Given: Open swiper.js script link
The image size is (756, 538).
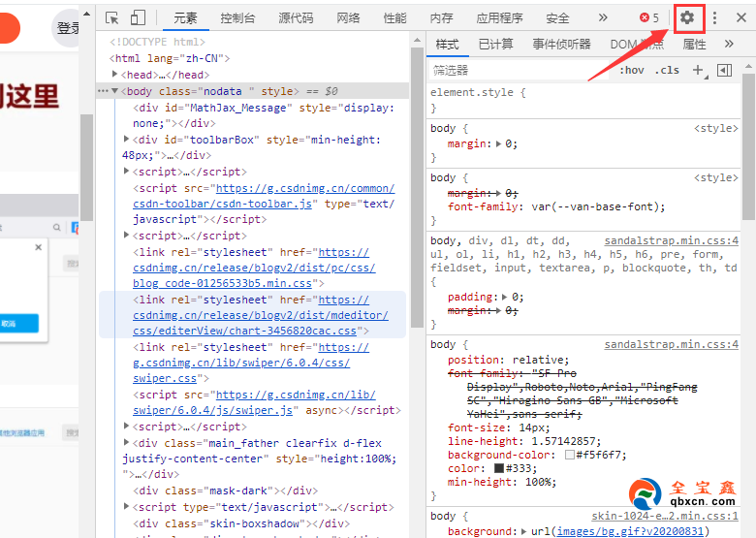Looking at the screenshot, I should click(254, 402).
